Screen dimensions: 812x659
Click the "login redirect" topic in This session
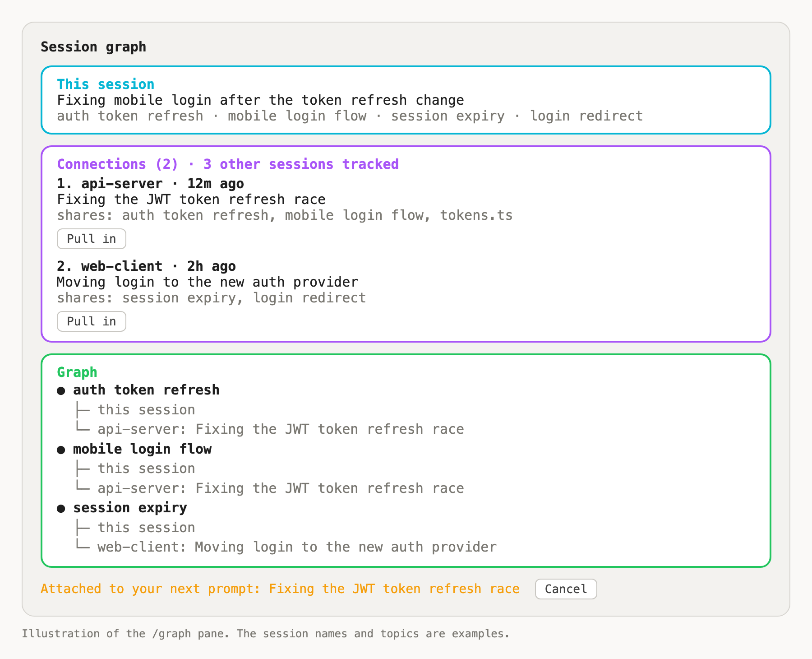[586, 116]
